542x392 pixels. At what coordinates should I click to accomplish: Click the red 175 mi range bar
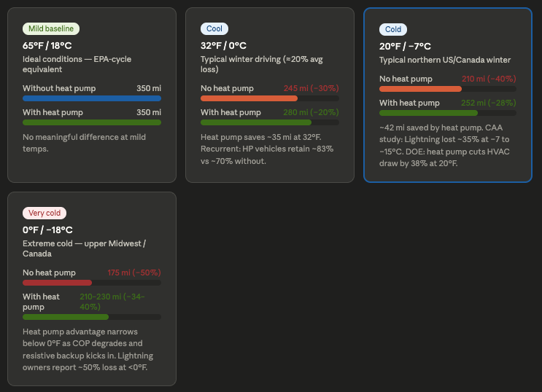(57, 282)
